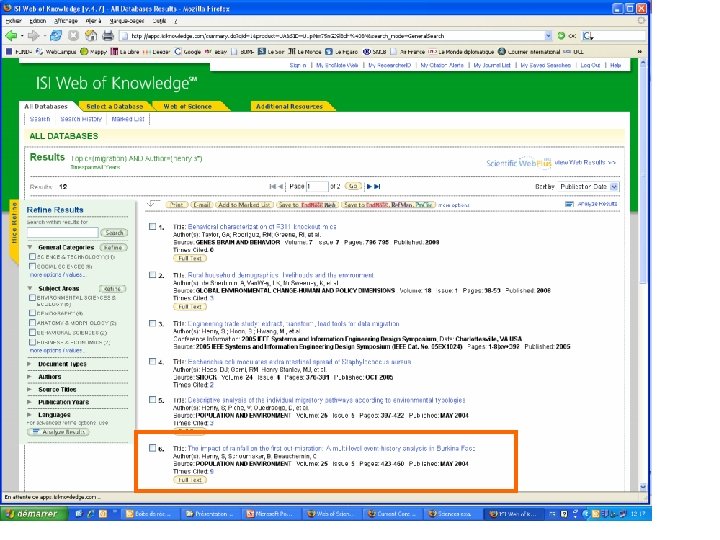720x540 pixels.
Task: Click the search within results field
Action: click(62, 232)
